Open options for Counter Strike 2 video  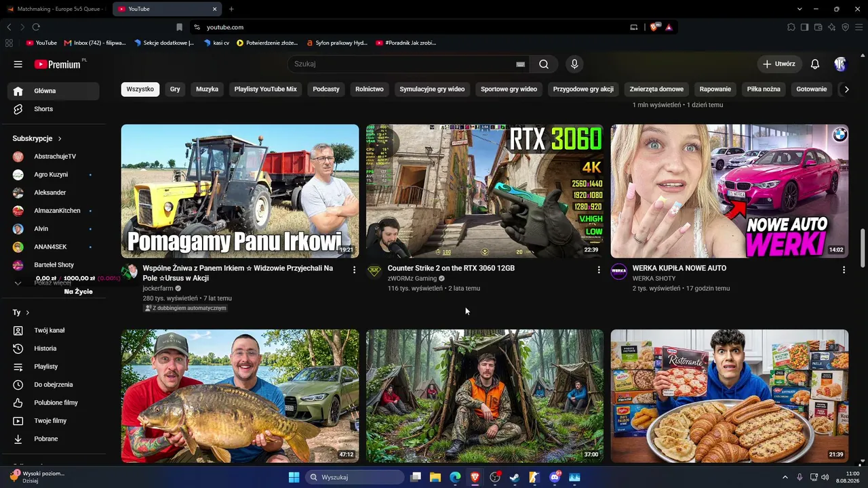point(598,270)
